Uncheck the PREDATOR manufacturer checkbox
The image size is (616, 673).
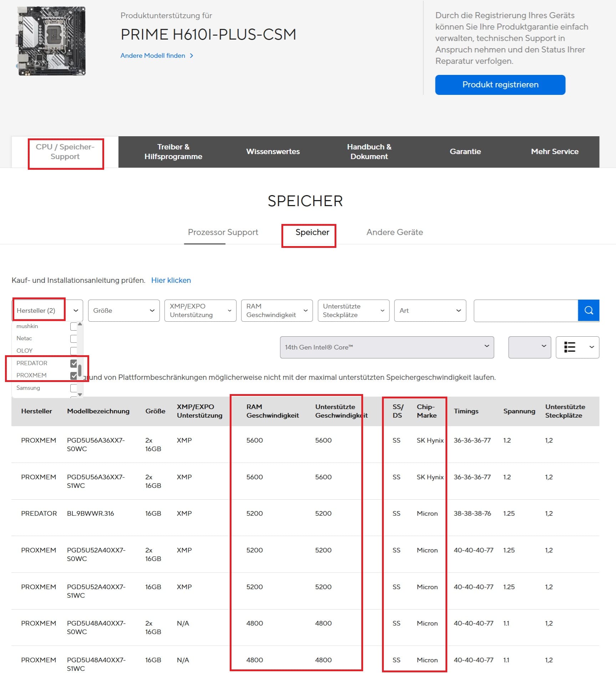pos(73,363)
